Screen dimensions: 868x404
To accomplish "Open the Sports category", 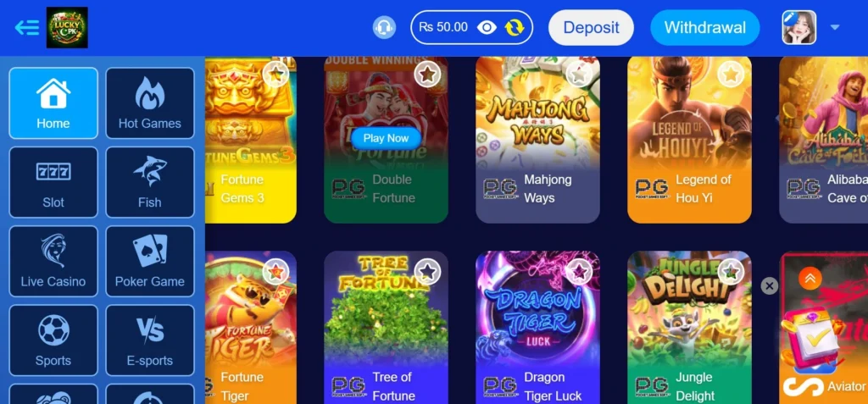I will (x=53, y=340).
